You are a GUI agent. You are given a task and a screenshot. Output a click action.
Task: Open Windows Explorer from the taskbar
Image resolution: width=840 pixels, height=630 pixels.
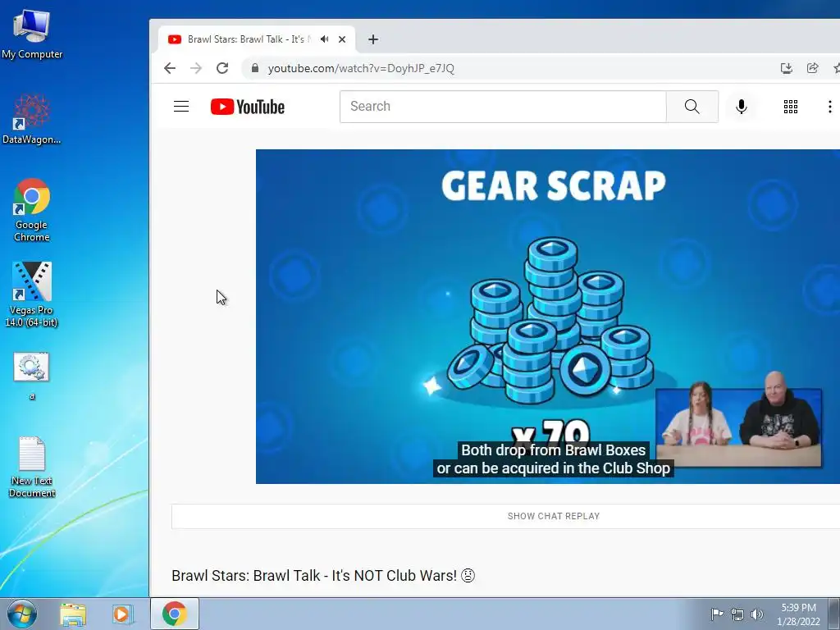tap(73, 614)
